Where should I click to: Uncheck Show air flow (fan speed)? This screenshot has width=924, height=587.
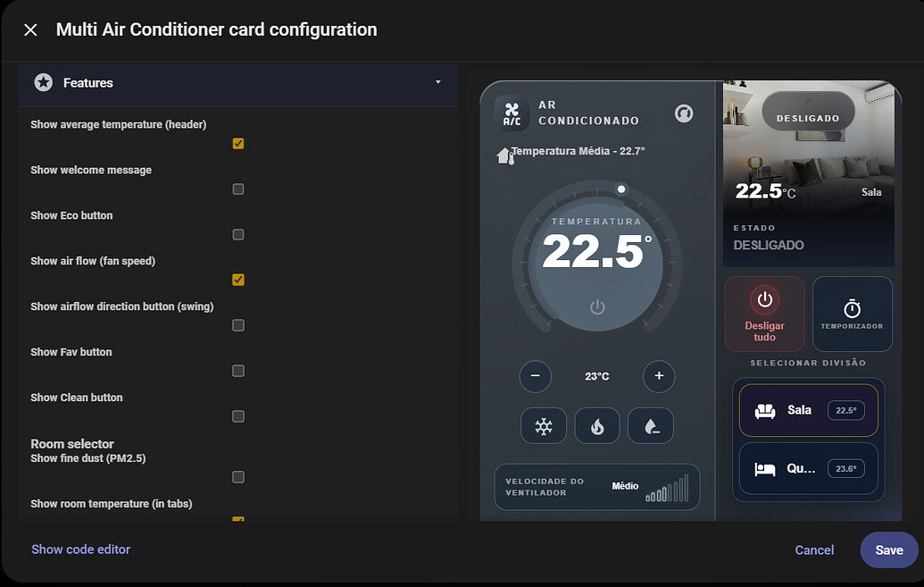point(238,280)
